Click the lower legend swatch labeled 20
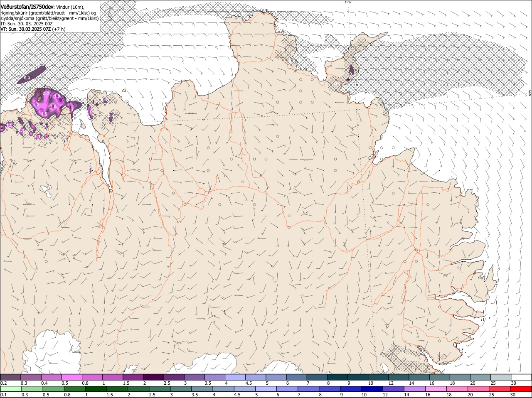The width and height of the screenshot is (532, 398). (478, 389)
